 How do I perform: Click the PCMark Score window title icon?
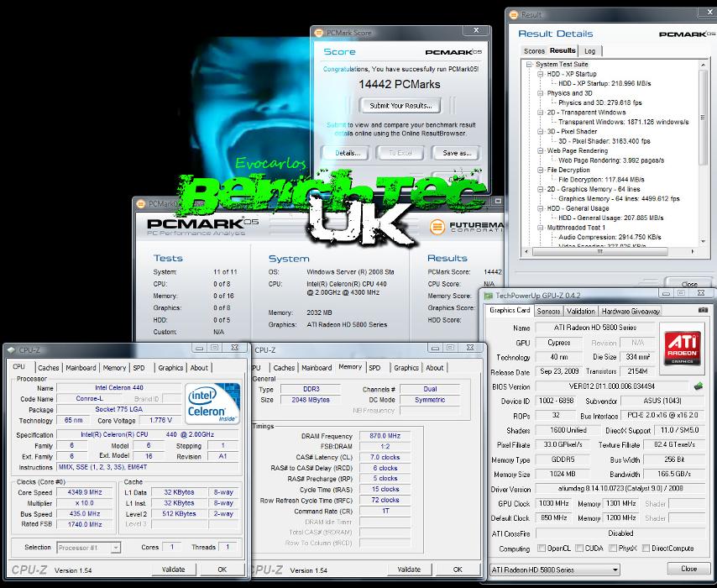click(319, 33)
